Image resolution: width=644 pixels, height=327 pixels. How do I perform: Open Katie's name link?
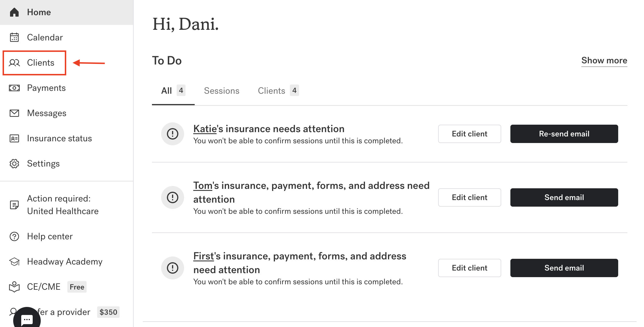coord(205,129)
